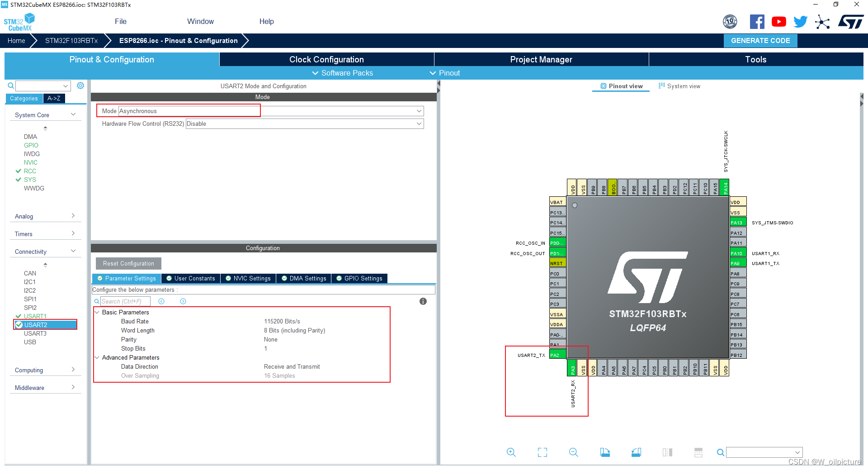Open the Hardware Flow Control dropdown
This screenshot has width=868, height=470.
(x=305, y=123)
